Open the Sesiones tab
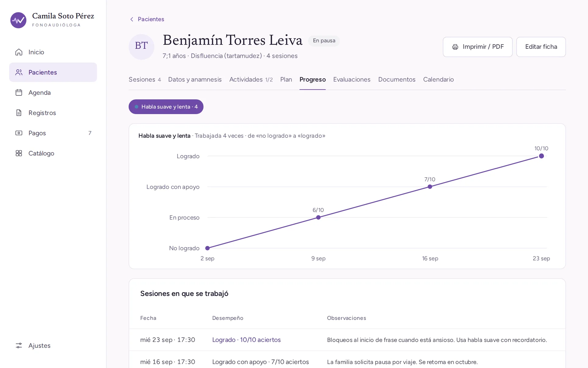Image resolution: width=588 pixels, height=368 pixels. (x=145, y=79)
